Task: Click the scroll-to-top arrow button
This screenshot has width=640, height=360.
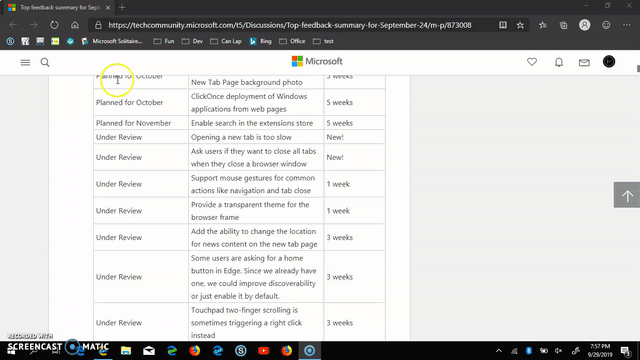Action: [x=627, y=195]
